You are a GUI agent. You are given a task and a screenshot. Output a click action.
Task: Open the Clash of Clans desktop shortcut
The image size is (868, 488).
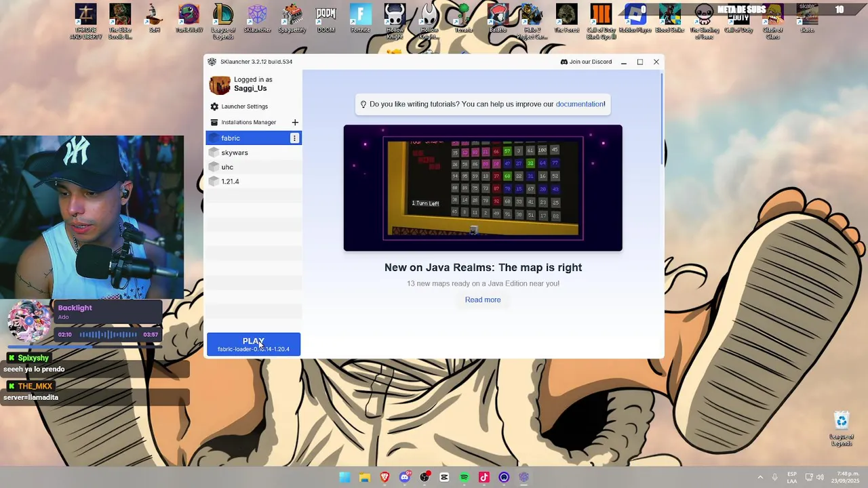pos(772,21)
